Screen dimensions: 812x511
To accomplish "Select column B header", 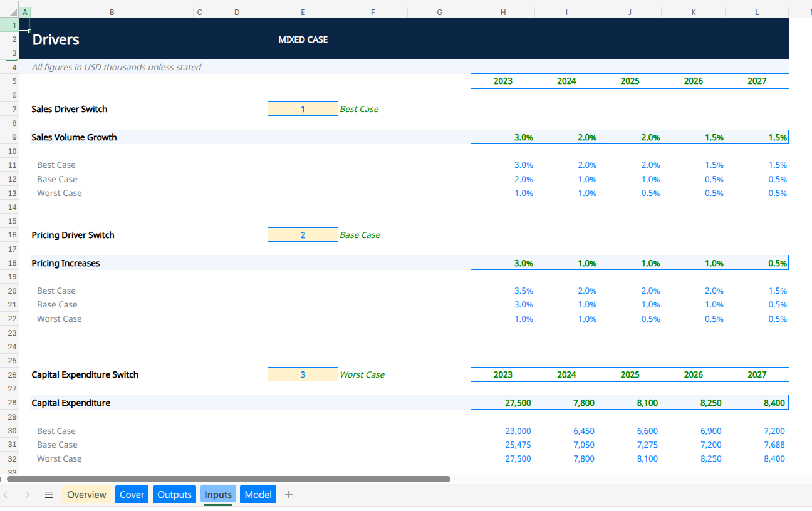I will (x=112, y=12).
